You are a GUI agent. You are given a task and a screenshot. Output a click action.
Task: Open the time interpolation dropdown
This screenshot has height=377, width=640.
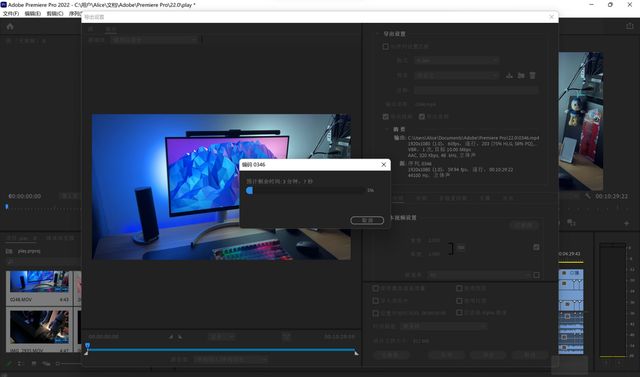click(443, 326)
